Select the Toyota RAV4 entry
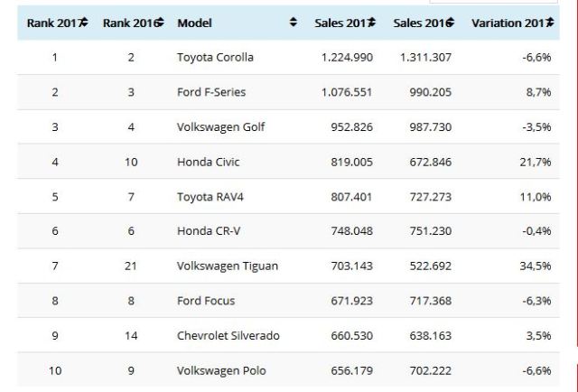The height and width of the screenshot is (392, 578). point(209,196)
